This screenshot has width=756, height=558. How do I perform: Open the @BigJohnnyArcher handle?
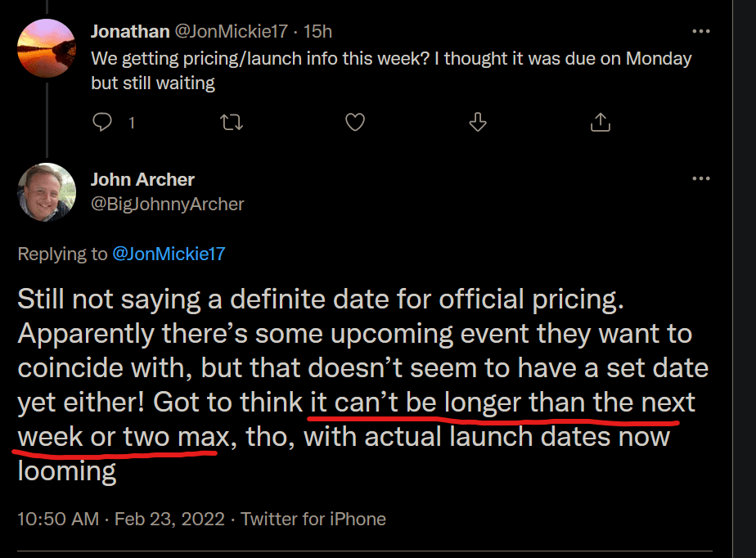pos(168,204)
